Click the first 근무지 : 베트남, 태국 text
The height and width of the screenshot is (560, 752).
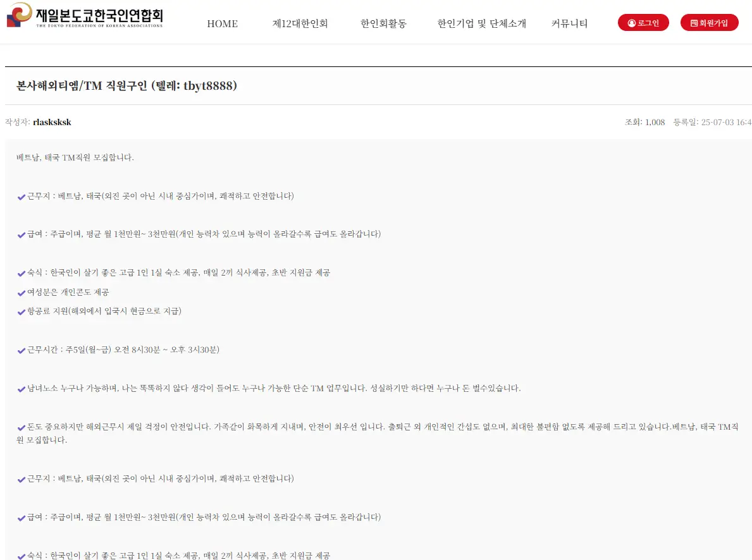(160, 195)
